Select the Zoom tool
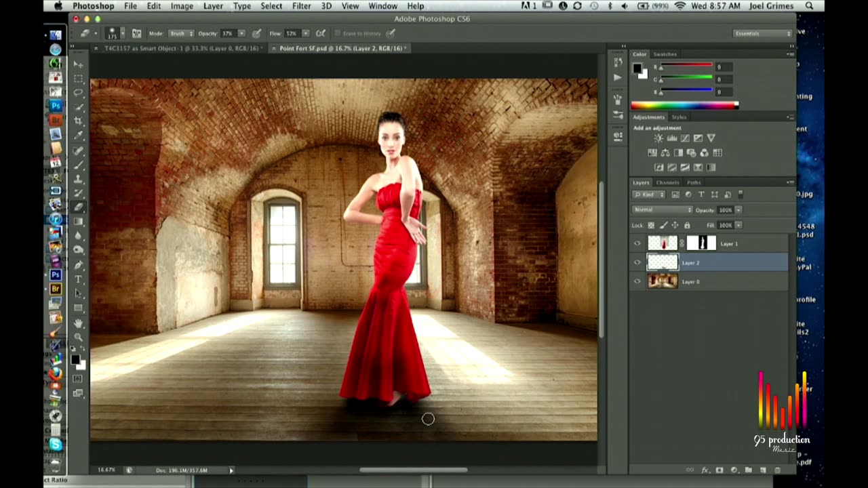 (79, 337)
